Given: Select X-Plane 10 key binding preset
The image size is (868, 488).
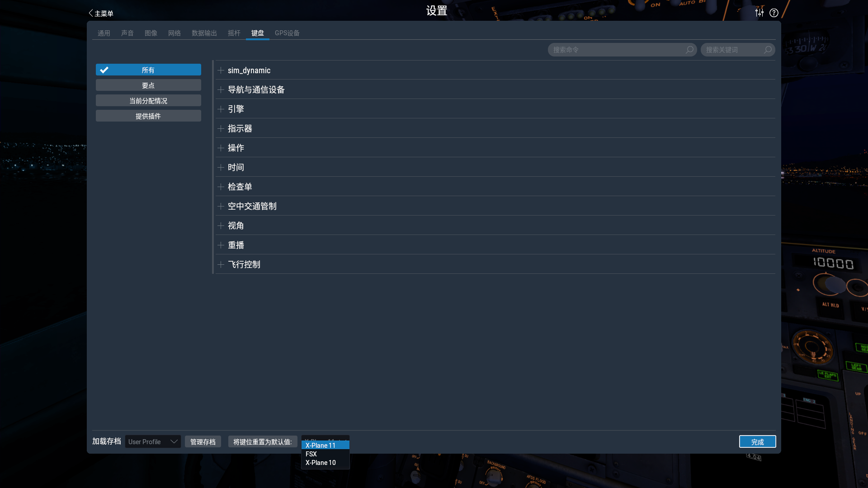Looking at the screenshot, I should (x=321, y=462).
